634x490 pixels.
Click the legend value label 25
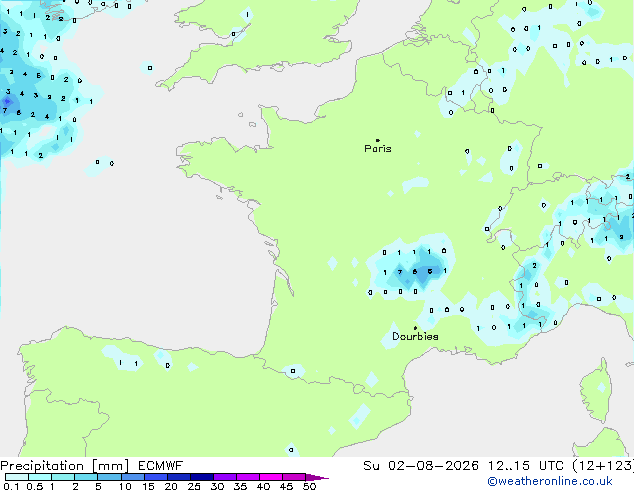pos(194,486)
